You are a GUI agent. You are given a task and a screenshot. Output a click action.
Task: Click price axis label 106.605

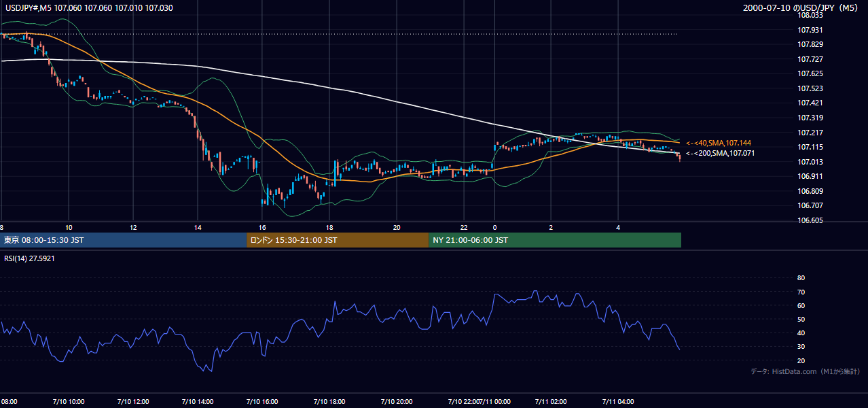[x=810, y=220]
